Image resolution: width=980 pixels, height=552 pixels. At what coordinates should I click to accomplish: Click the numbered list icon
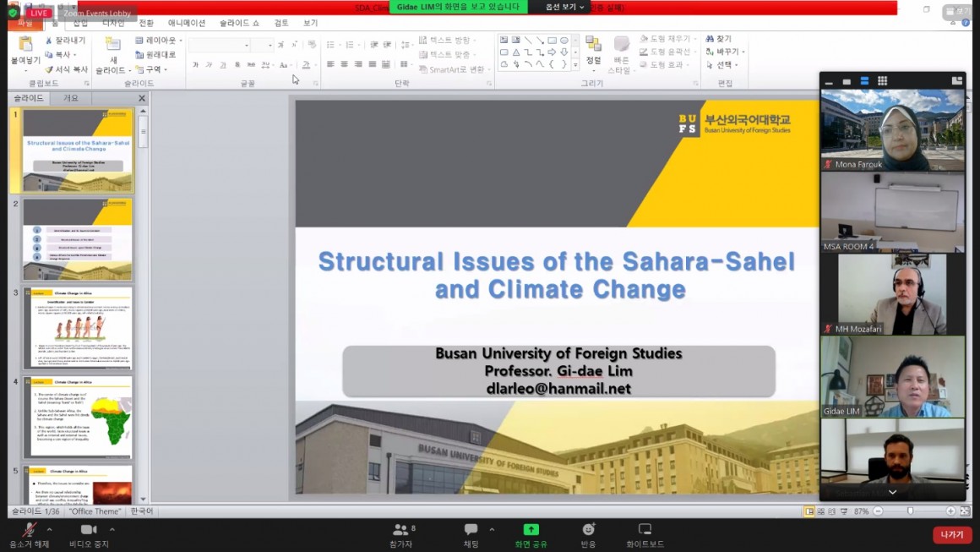pos(350,45)
